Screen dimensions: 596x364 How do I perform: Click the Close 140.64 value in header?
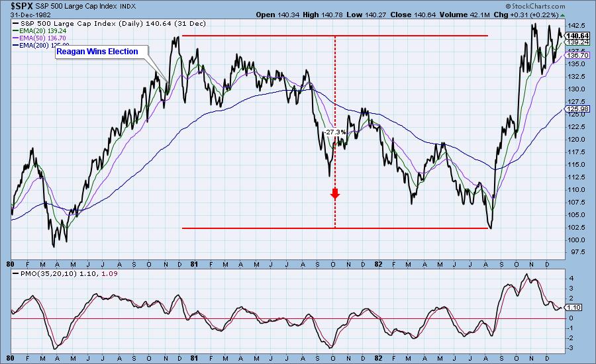(x=413, y=15)
